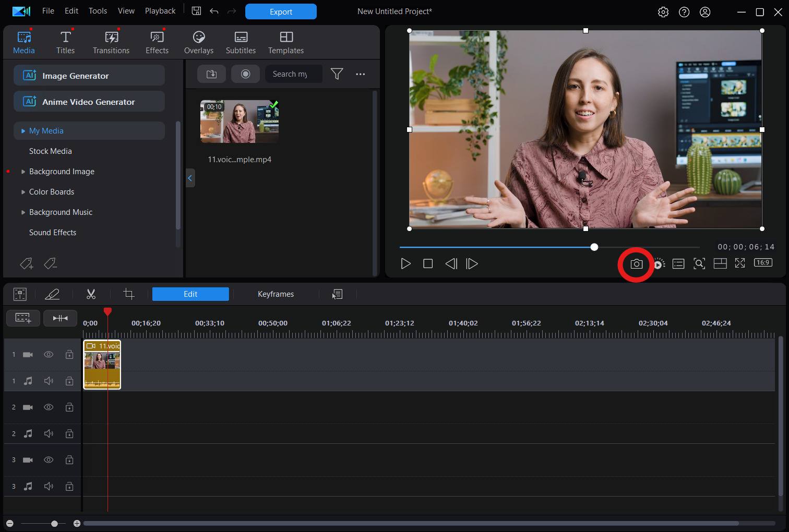The height and width of the screenshot is (532, 789).
Task: Click the render preview icon
Action: tap(659, 264)
